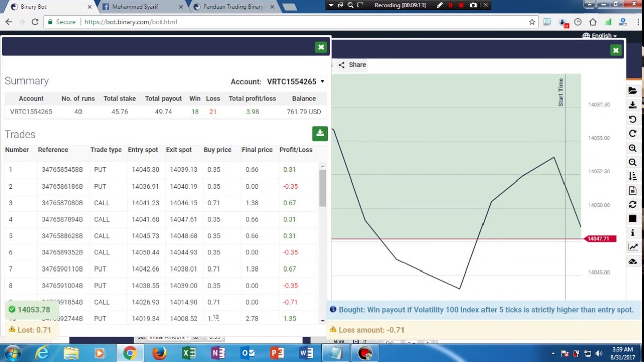Viewport: 644px width, 362px height.
Task: Click the black stop square icon
Action: 633,219
